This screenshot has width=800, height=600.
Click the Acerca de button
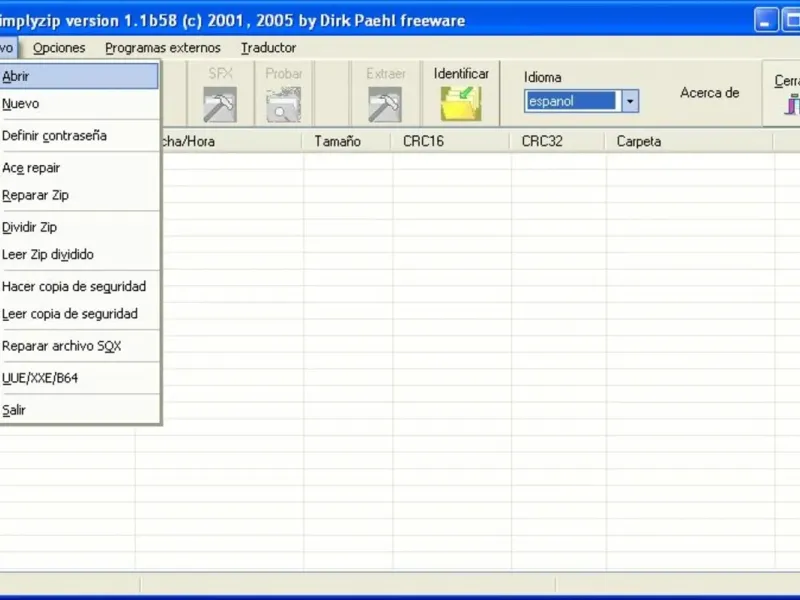pos(709,93)
